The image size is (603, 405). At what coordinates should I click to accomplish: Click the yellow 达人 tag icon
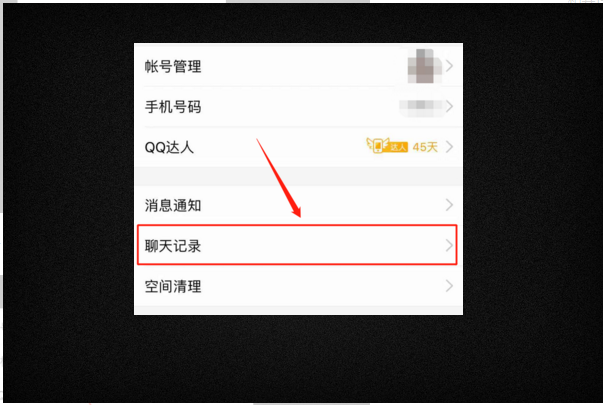point(398,147)
